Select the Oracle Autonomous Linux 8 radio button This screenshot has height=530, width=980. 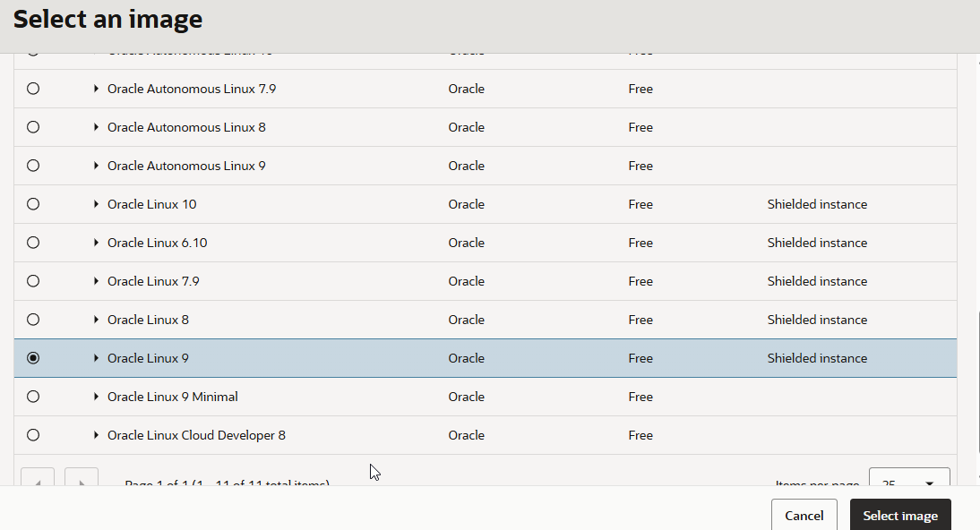click(x=33, y=127)
